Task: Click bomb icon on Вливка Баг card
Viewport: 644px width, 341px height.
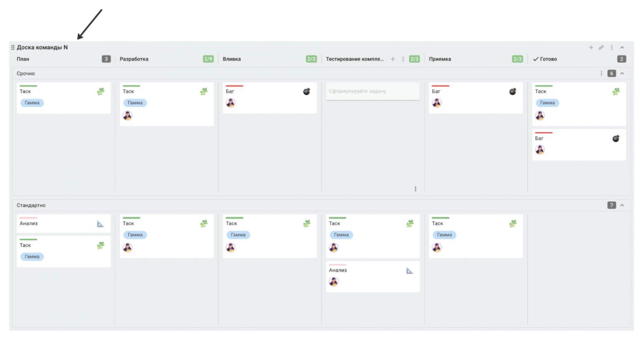Action: coord(306,92)
